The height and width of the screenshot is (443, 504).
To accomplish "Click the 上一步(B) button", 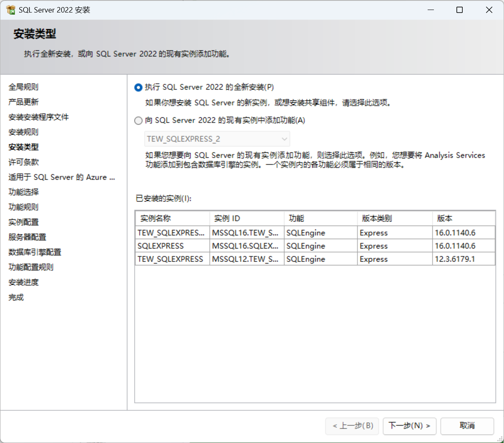I will pyautogui.click(x=352, y=426).
